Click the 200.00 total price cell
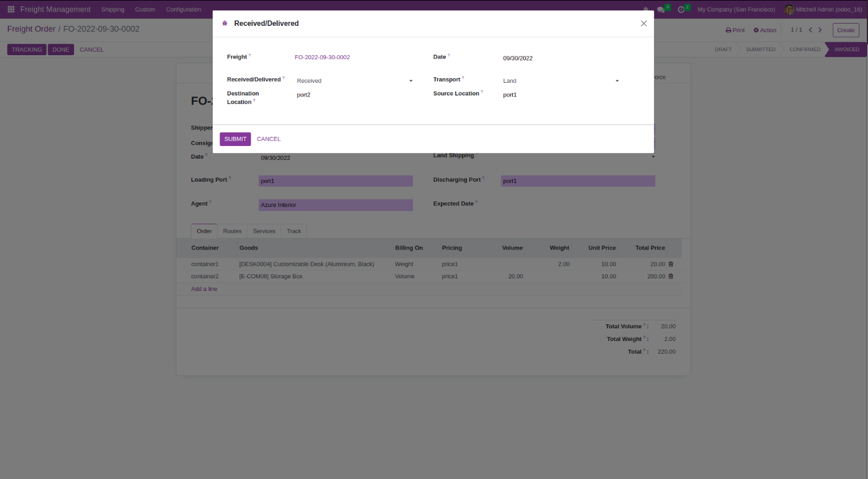Screen dimensions: 868x479 pyautogui.click(x=656, y=277)
